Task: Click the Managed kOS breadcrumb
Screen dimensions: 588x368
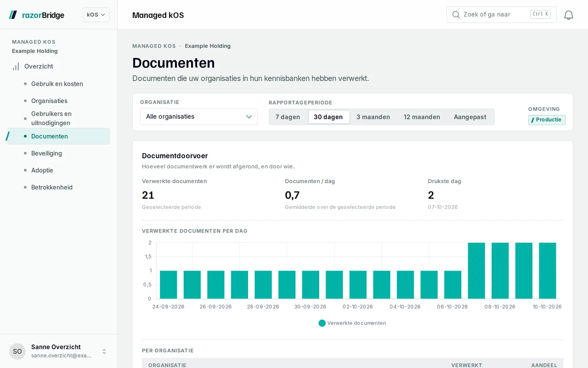Action: (154, 46)
